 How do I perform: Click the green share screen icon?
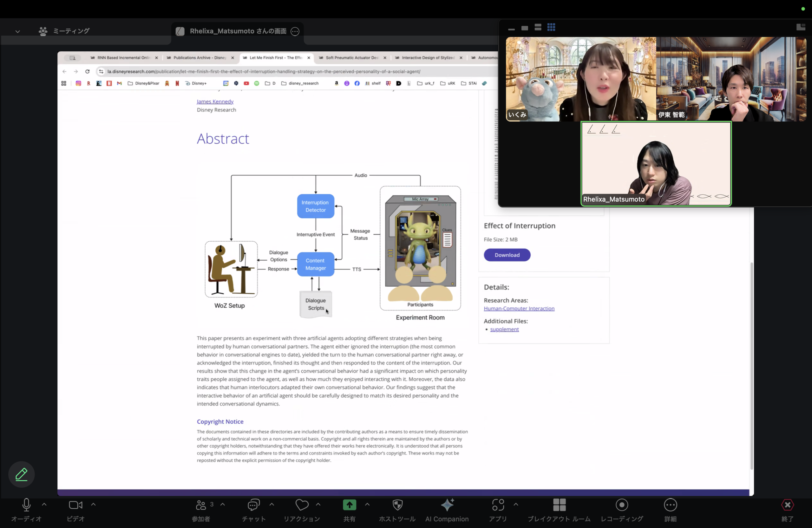click(349, 505)
